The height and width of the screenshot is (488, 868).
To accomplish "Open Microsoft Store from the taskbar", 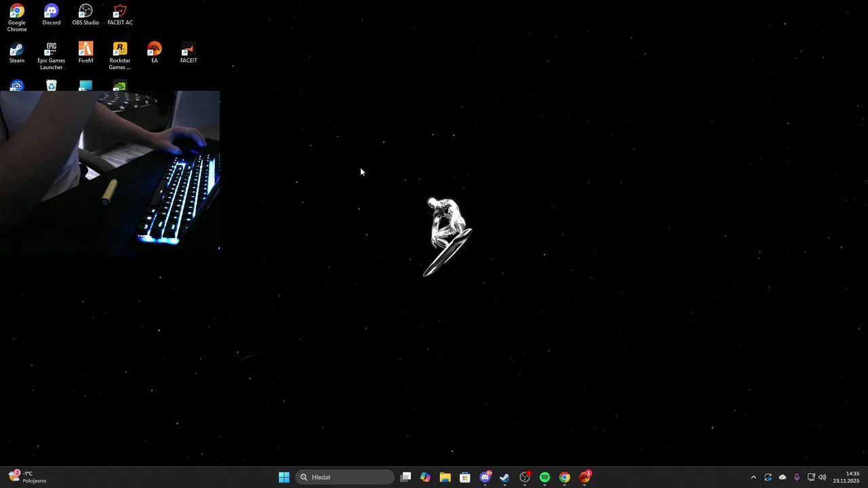I will pyautogui.click(x=465, y=477).
